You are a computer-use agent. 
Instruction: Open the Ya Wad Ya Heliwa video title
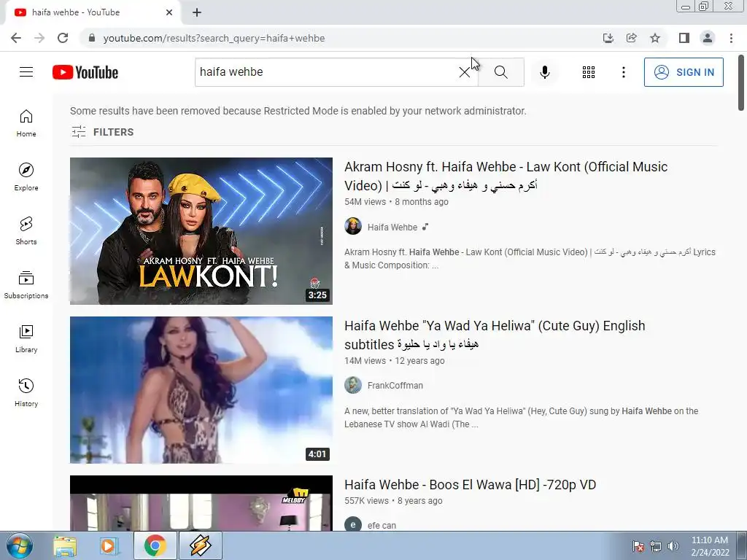pyautogui.click(x=495, y=335)
